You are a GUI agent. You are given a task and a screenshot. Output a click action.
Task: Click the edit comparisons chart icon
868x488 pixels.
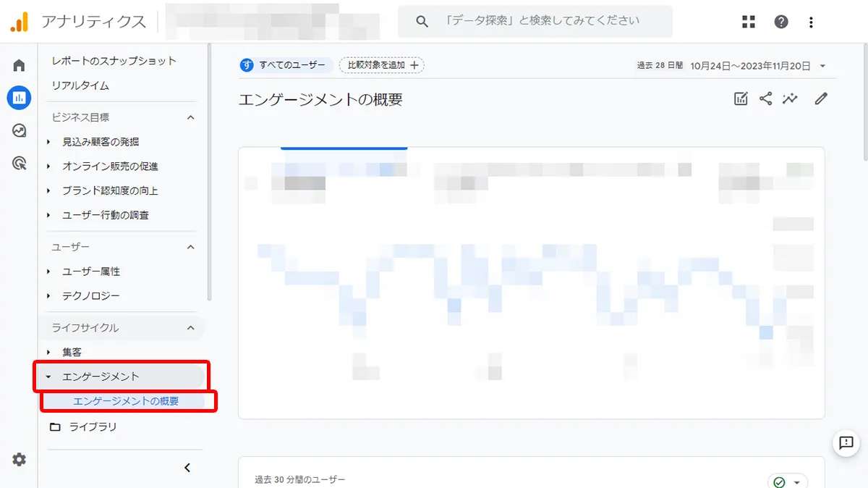[741, 99]
